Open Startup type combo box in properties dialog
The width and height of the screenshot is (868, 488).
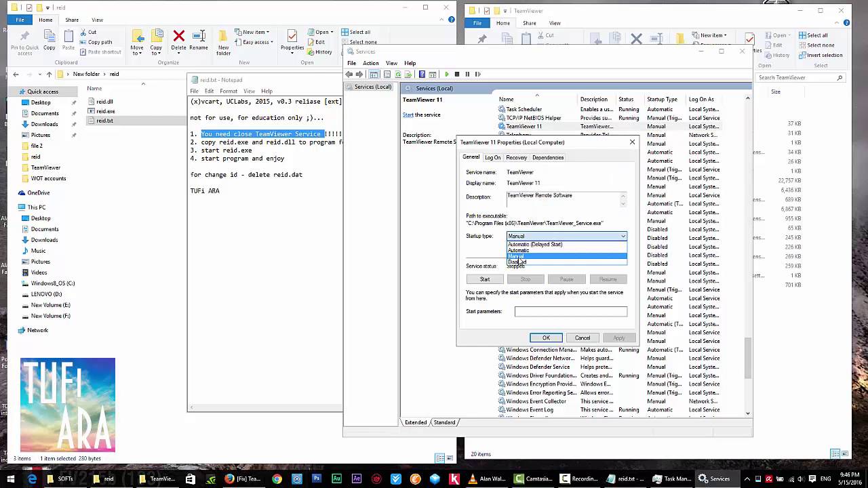567,236
